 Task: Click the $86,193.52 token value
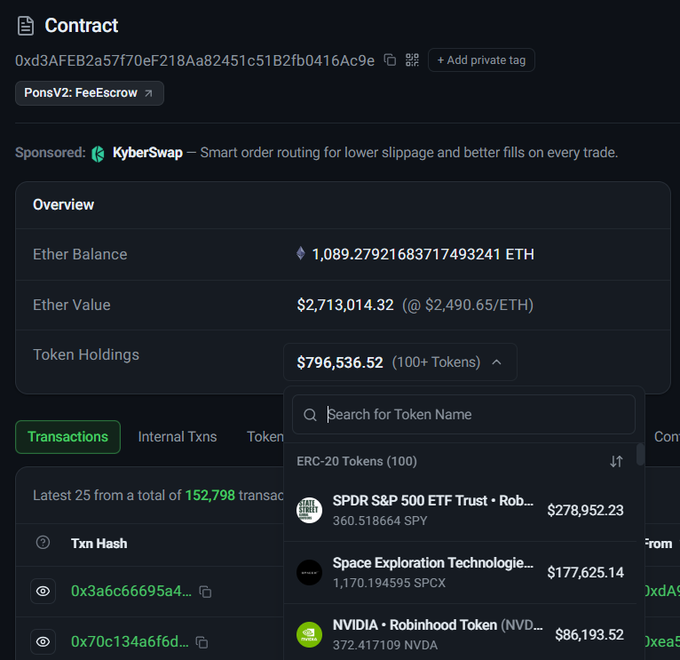click(589, 635)
